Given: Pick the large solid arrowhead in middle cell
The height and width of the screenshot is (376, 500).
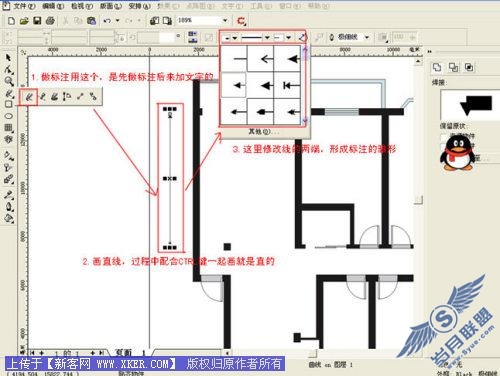Looking at the screenshot, I should pyautogui.click(x=261, y=85).
